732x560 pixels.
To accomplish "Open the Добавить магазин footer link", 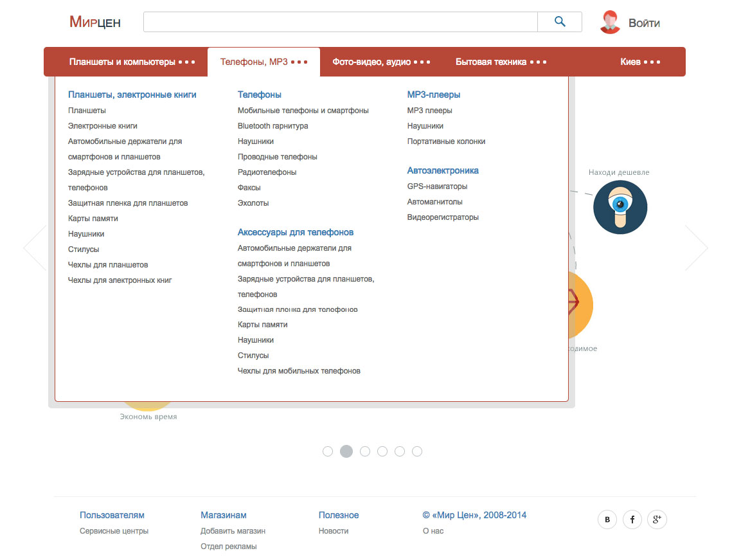I will coord(234,530).
